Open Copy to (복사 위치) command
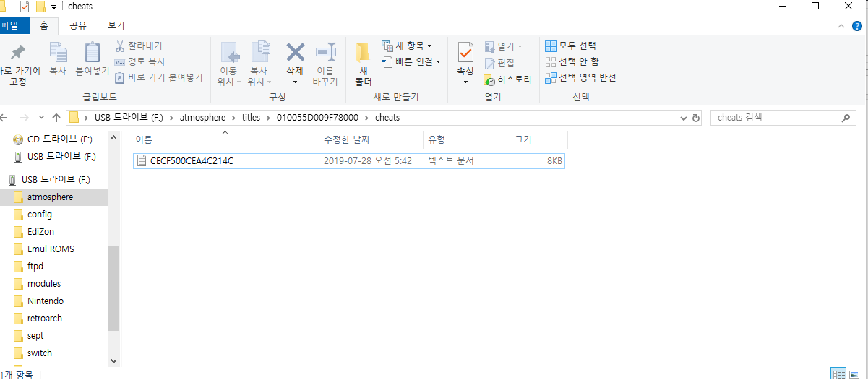This screenshot has width=868, height=380. 259,63
